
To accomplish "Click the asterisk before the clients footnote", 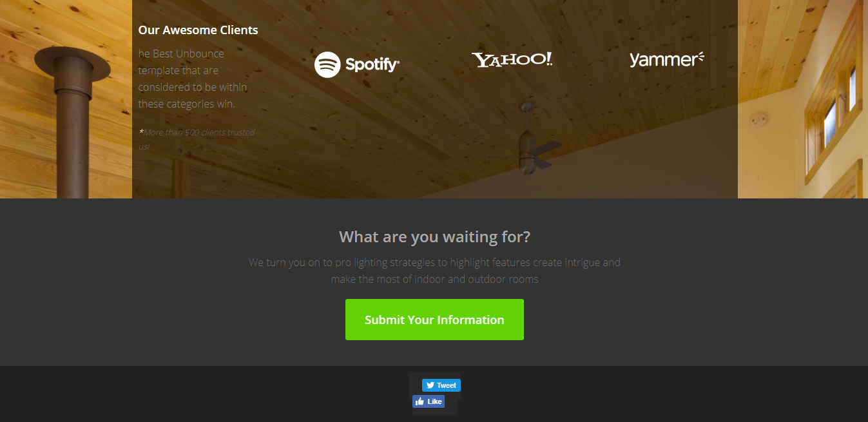I will [140, 131].
